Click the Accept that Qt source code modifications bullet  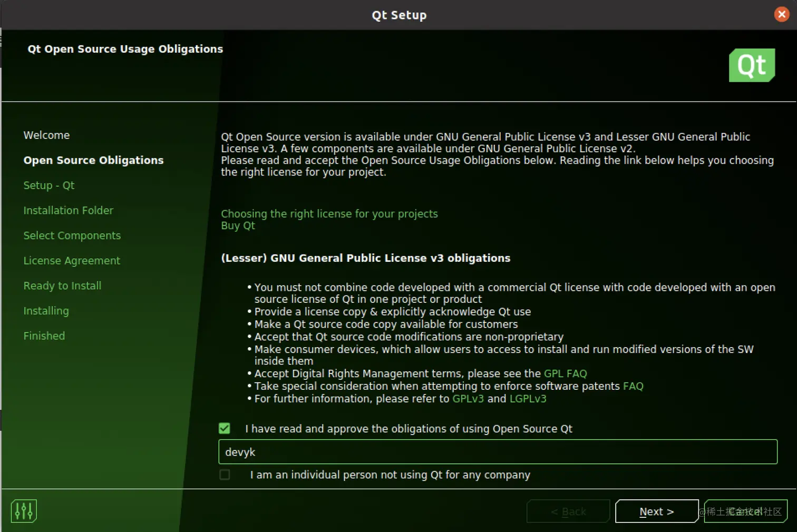tap(409, 337)
